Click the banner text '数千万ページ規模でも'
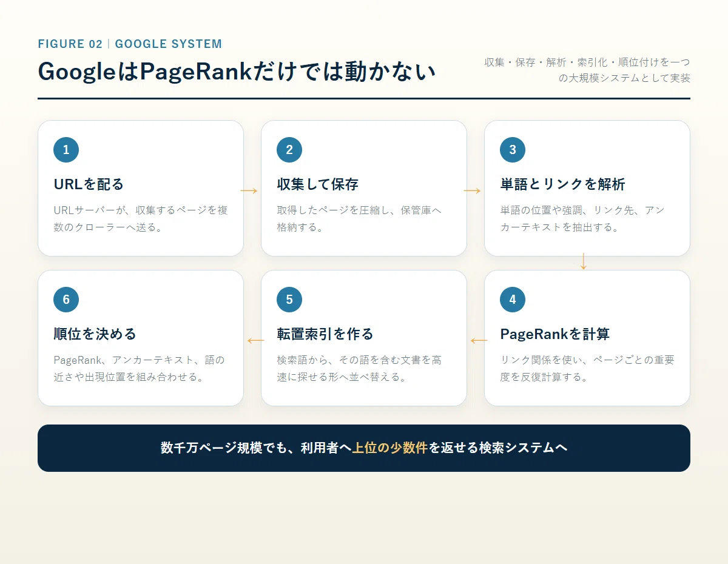 (x=224, y=448)
